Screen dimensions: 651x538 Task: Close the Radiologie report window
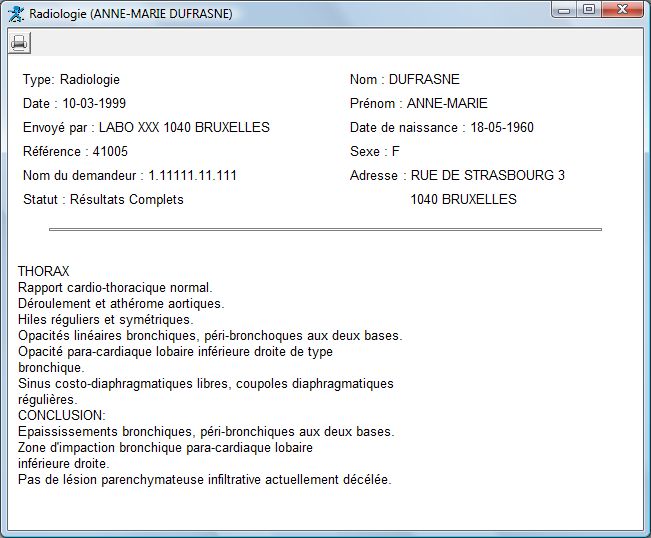623,10
